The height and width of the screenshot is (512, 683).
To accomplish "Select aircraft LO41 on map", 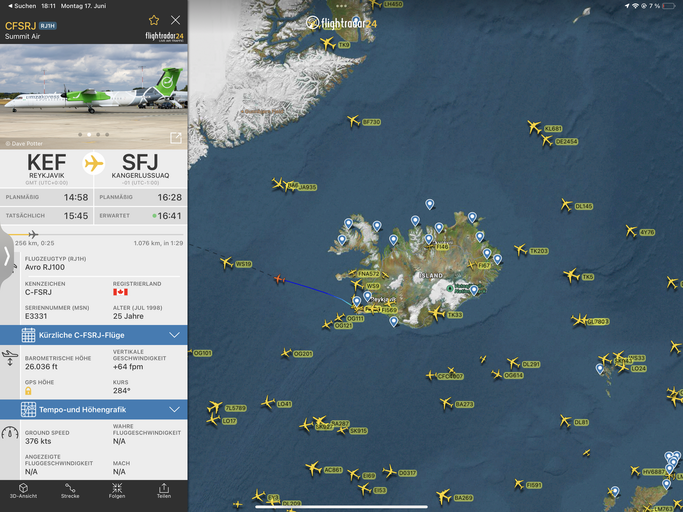I will pyautogui.click(x=267, y=402).
